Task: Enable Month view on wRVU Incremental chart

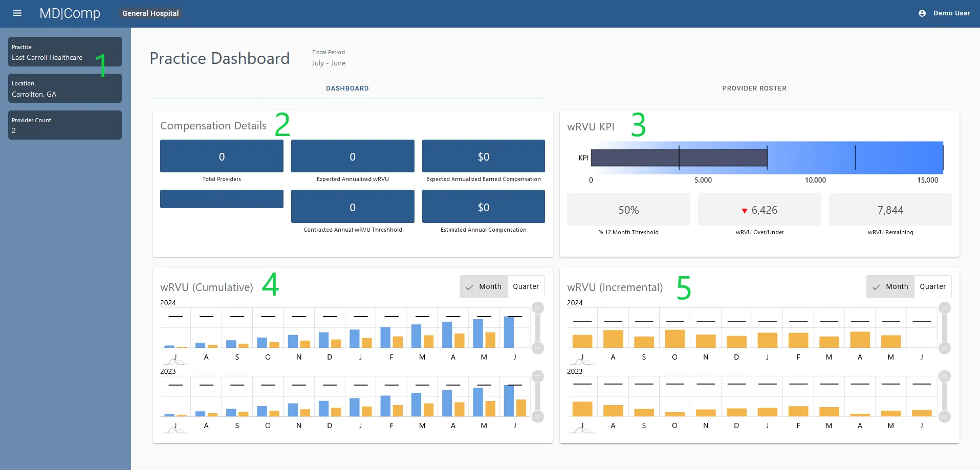Action: (896, 286)
